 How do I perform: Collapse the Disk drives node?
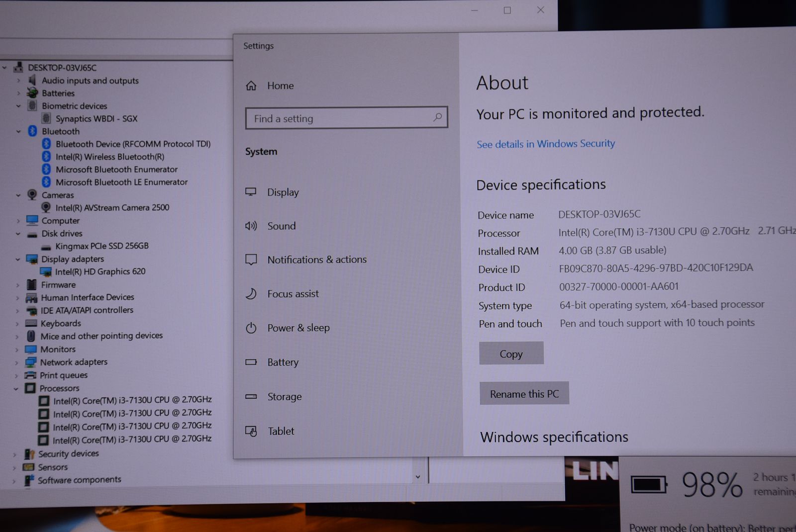coord(18,233)
